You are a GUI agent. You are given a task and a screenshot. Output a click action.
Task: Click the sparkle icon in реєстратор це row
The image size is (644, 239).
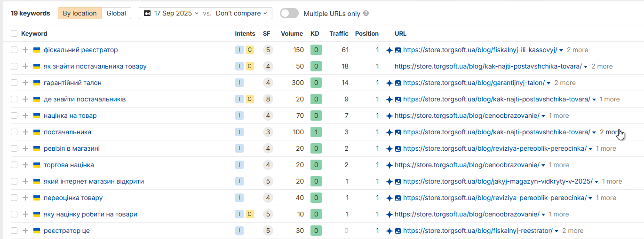click(x=389, y=231)
